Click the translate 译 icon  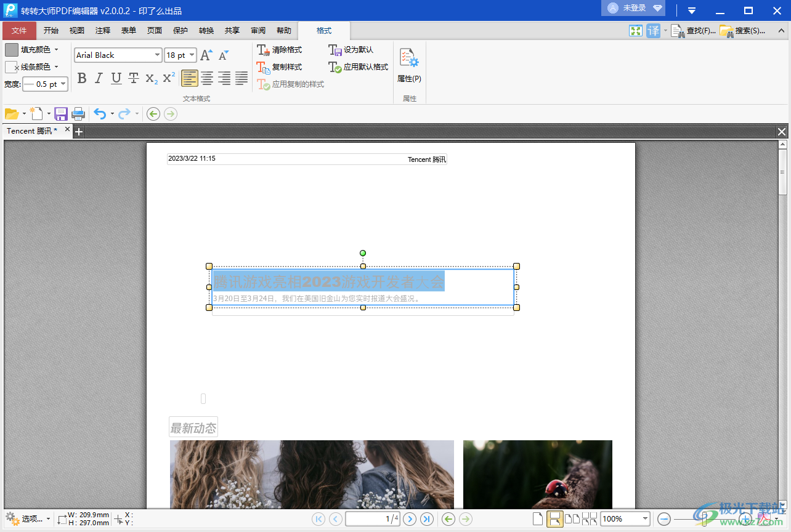[653, 31]
